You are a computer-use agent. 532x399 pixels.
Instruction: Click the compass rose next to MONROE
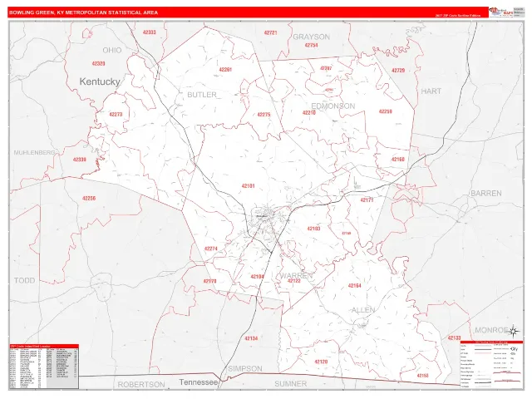pos(514,331)
